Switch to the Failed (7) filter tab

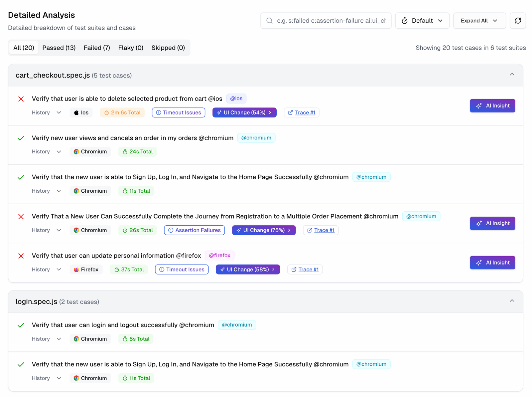point(97,48)
